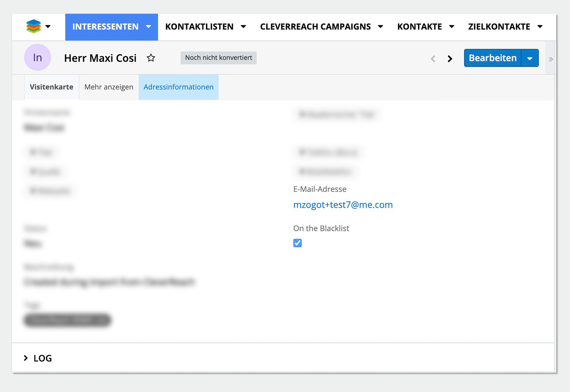
Task: Open the Bearbeiten dropdown arrow
Action: [530, 58]
